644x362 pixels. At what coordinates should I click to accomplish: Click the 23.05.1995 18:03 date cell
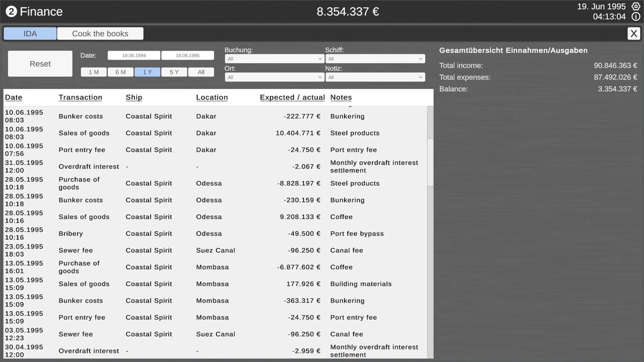[24, 250]
